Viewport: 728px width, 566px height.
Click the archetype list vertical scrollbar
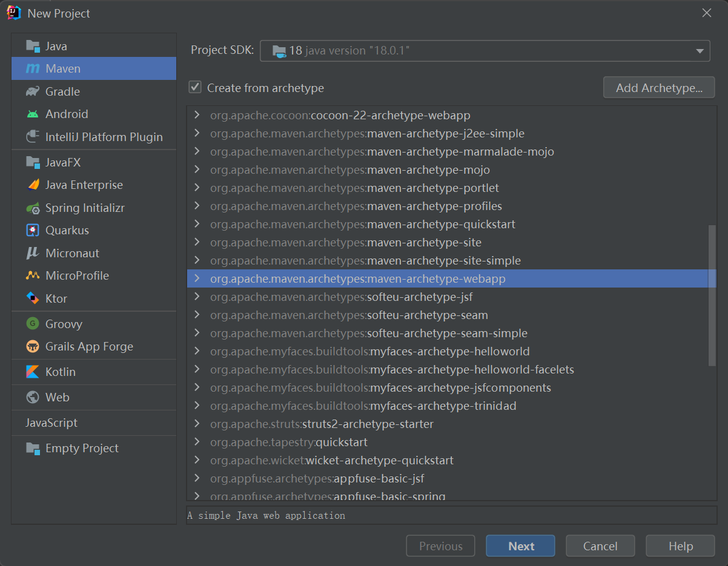pyautogui.click(x=712, y=295)
